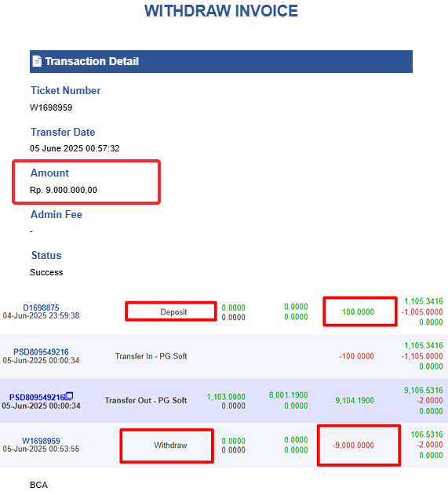This screenshot has width=448, height=495.
Task: Click the Withdraw transaction type cell
Action: pyautogui.click(x=170, y=445)
